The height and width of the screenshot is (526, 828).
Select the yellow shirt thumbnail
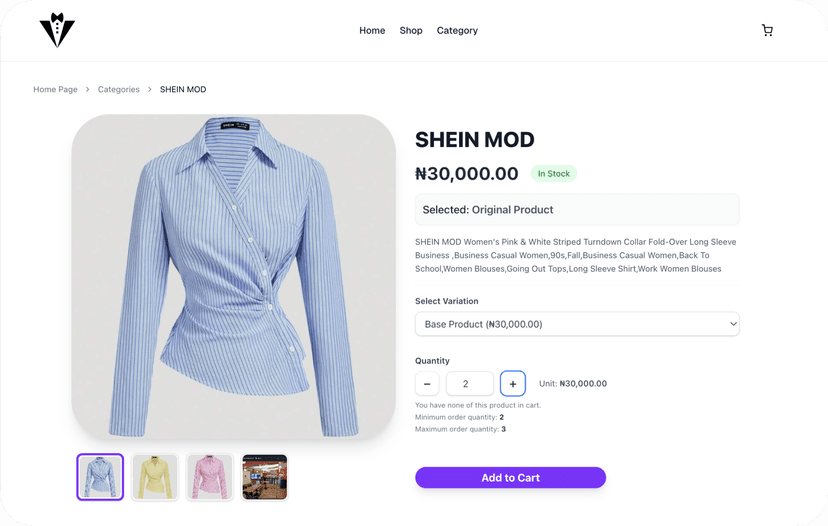155,477
